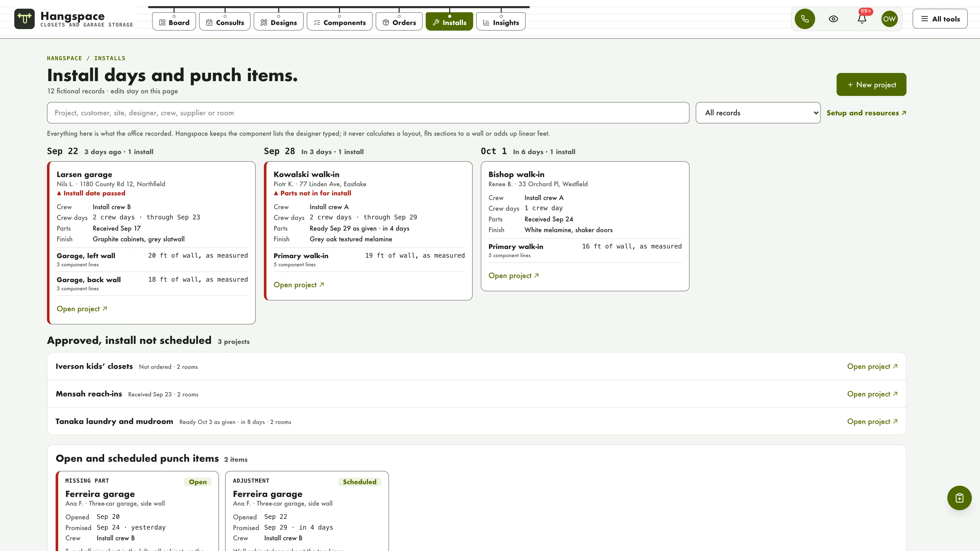
Task: Open the Setup and resources link
Action: (866, 113)
